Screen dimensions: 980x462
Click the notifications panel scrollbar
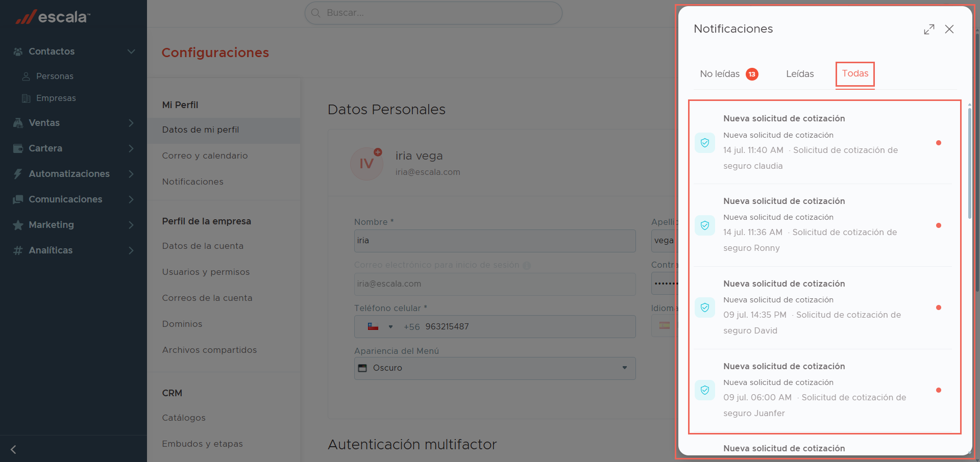(969, 163)
